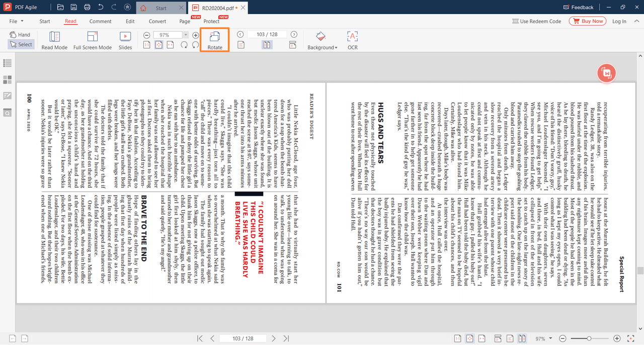Open the page thumbnails panel
The height and width of the screenshot is (345, 644).
(7, 79)
